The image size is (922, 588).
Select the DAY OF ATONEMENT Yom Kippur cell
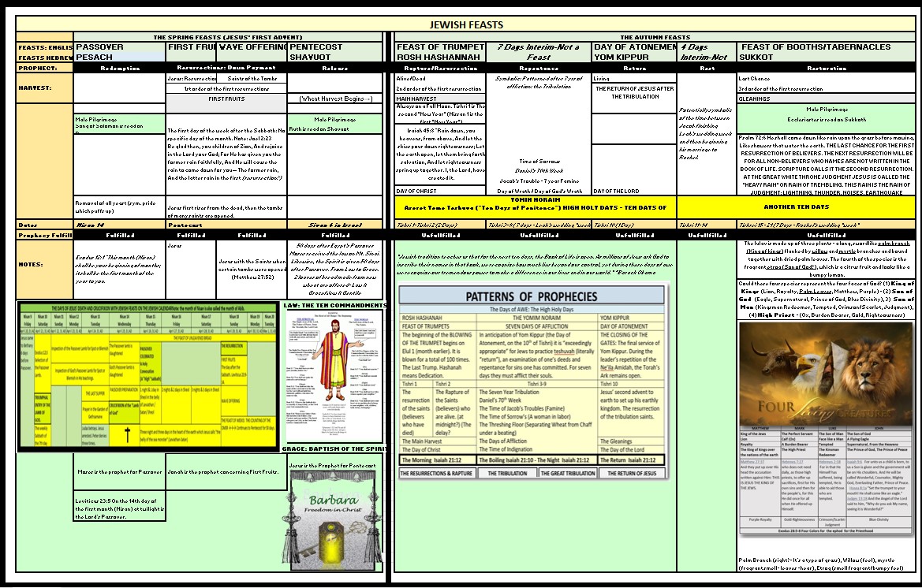(634, 52)
